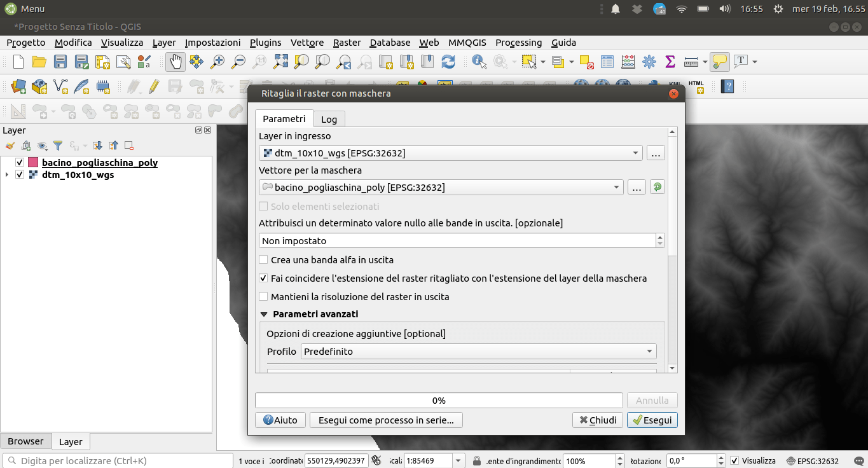Click bacino_pogliaschina_poly pink color swatch
This screenshot has height=468, width=868.
[33, 163]
